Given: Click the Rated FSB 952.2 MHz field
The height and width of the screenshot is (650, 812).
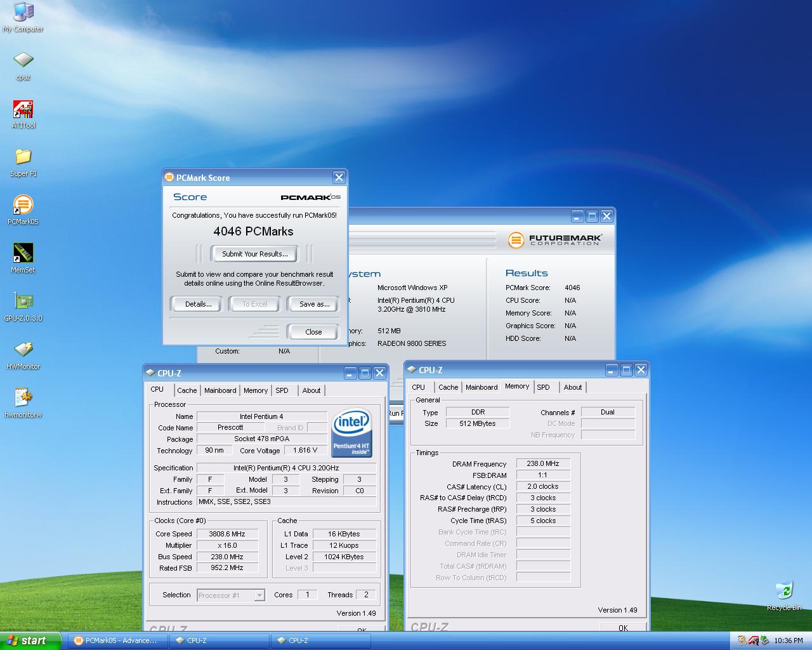Looking at the screenshot, I should [x=227, y=567].
